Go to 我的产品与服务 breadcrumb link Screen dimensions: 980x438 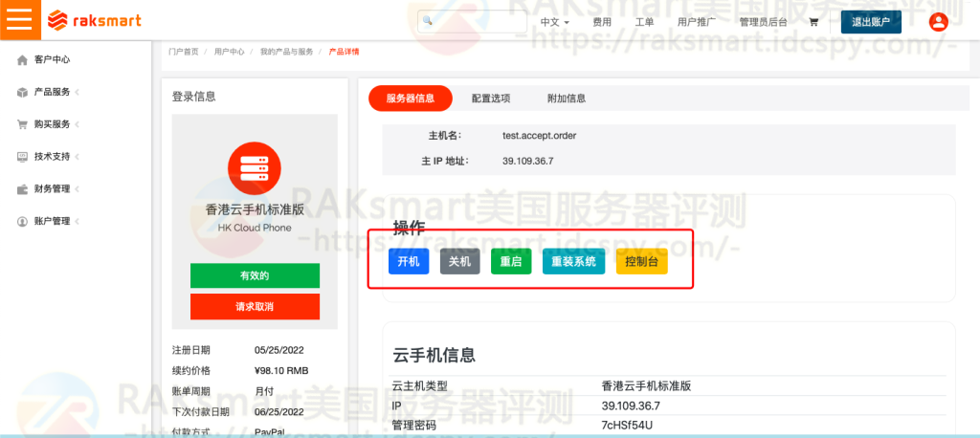pos(287,52)
